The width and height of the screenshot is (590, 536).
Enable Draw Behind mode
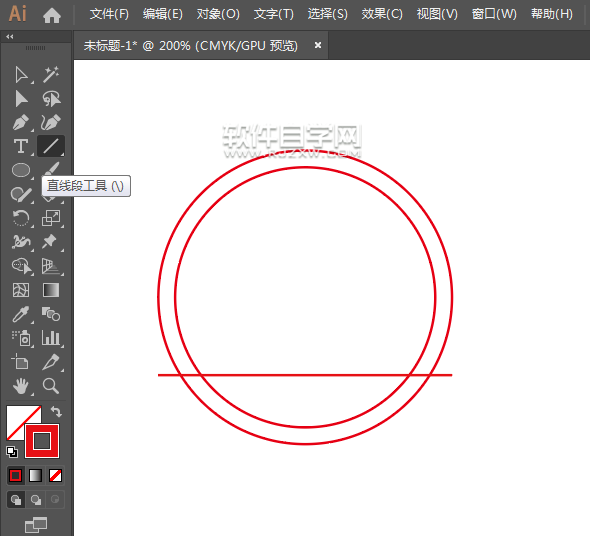click(x=36, y=500)
